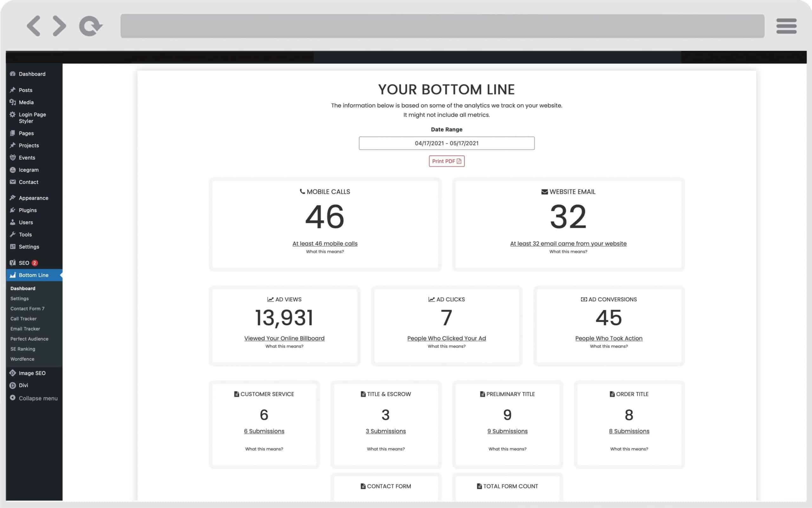
Task: Open Settings submenu under Bottom Line
Action: coord(19,298)
